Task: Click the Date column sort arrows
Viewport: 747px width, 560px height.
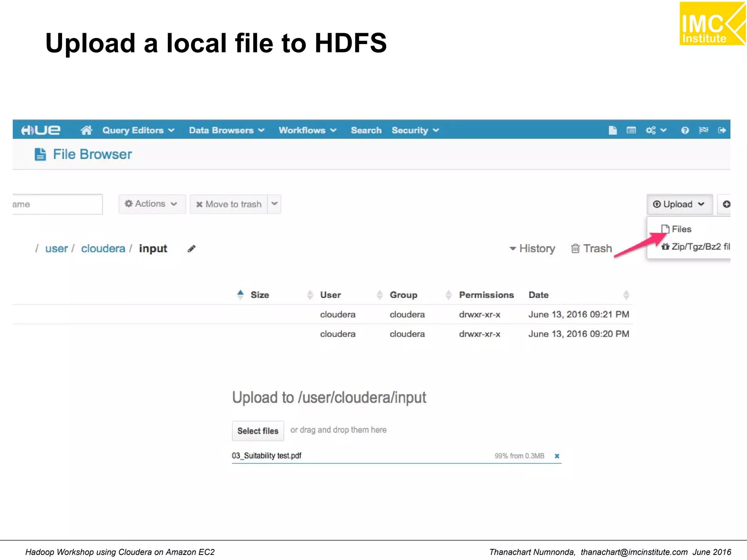Action: point(626,295)
